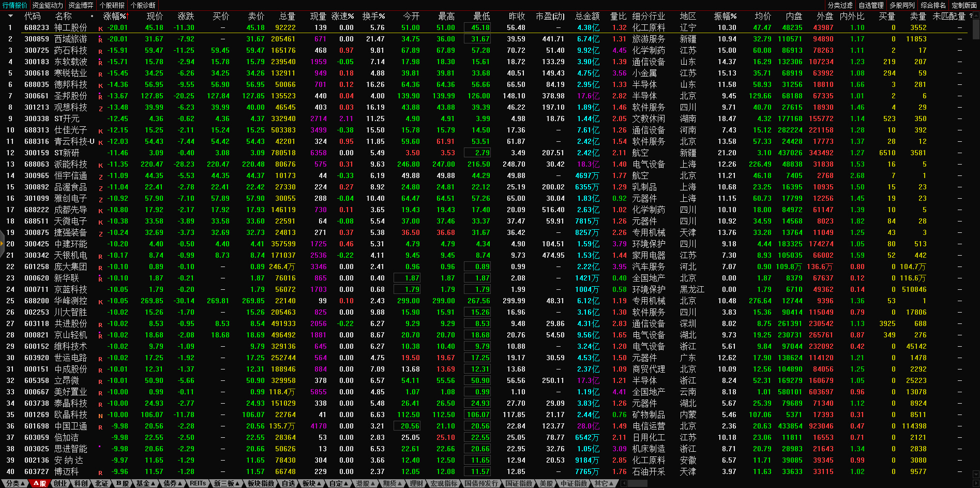Open 分类过滤 filter button
The height and width of the screenshot is (488, 980).
[840, 5]
